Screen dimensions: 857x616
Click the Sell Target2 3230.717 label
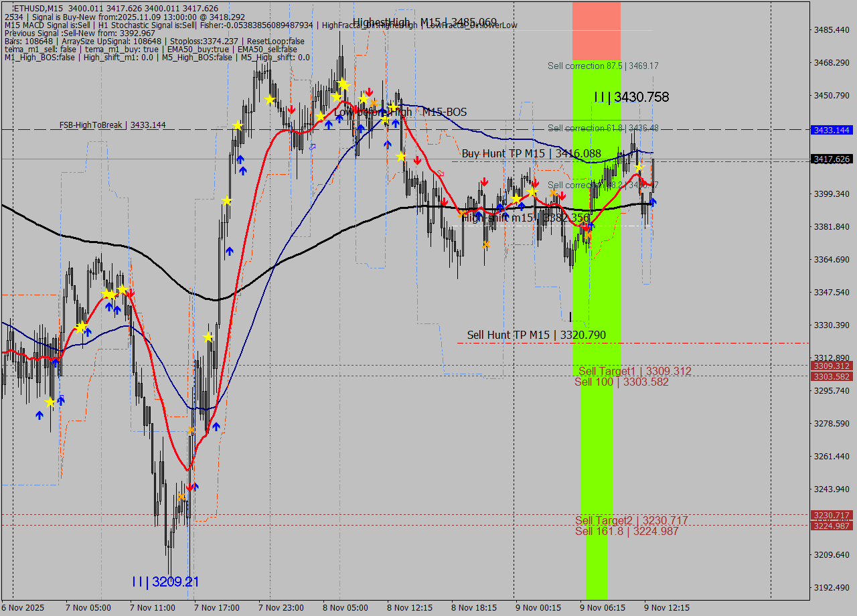pos(631,520)
